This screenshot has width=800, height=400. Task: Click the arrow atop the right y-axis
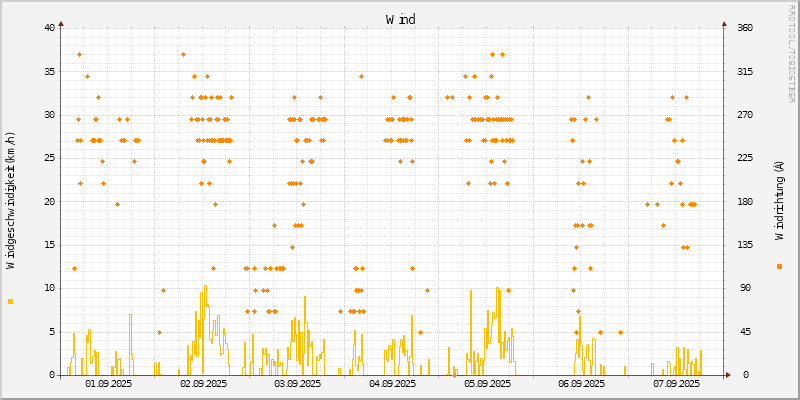[724, 22]
